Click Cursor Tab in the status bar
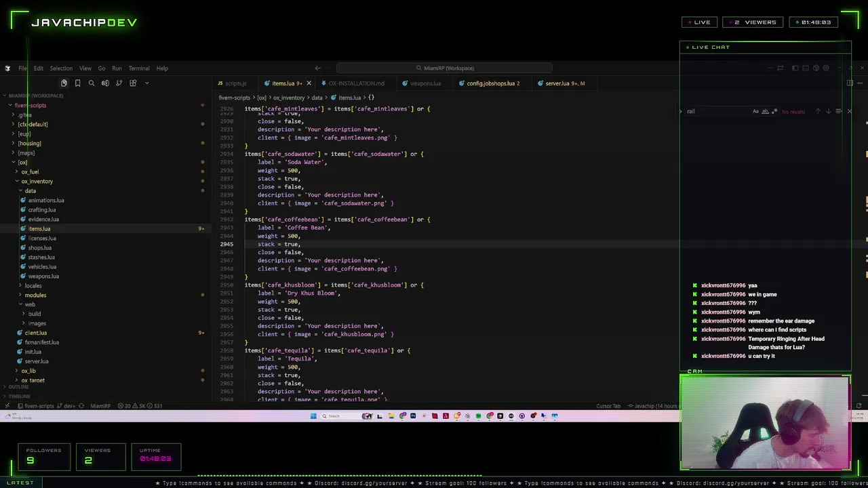 [608, 406]
